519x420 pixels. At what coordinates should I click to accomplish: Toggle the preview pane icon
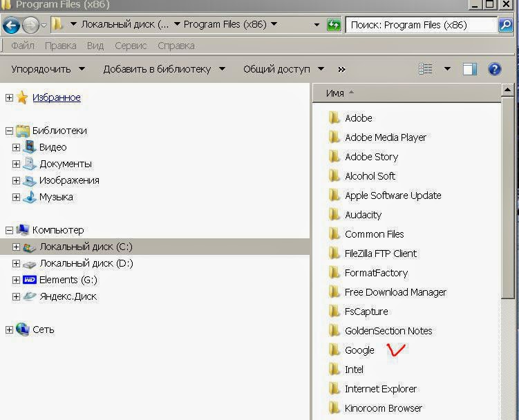click(470, 69)
